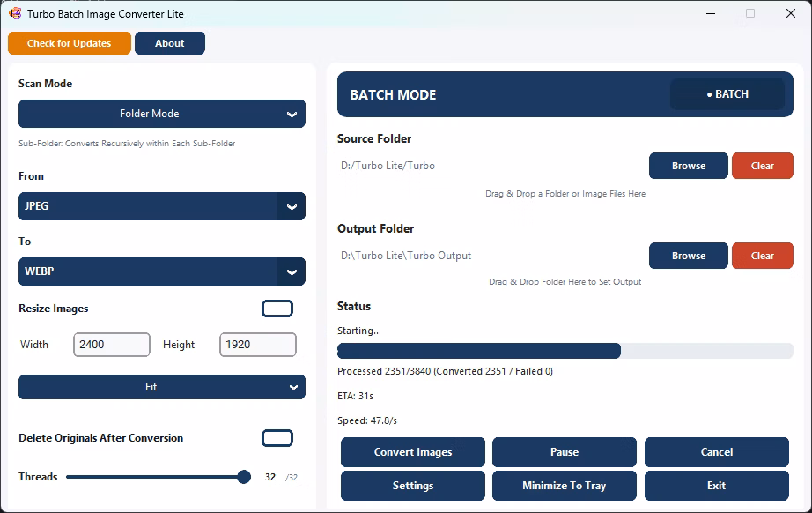Click the Exit button
812x513 pixels.
click(x=717, y=486)
